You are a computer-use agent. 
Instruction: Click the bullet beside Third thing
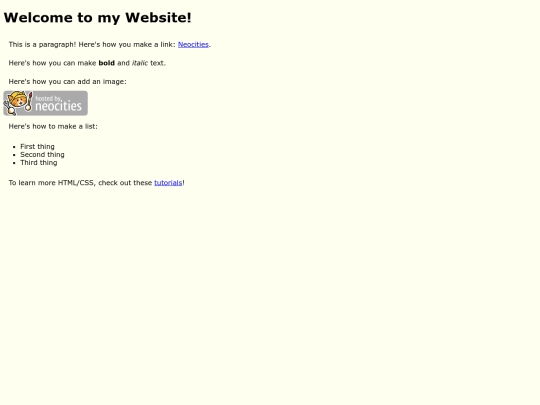coord(14,163)
